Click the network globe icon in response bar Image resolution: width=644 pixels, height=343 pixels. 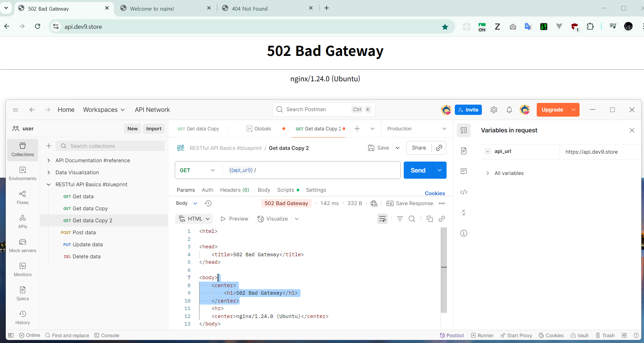374,203
